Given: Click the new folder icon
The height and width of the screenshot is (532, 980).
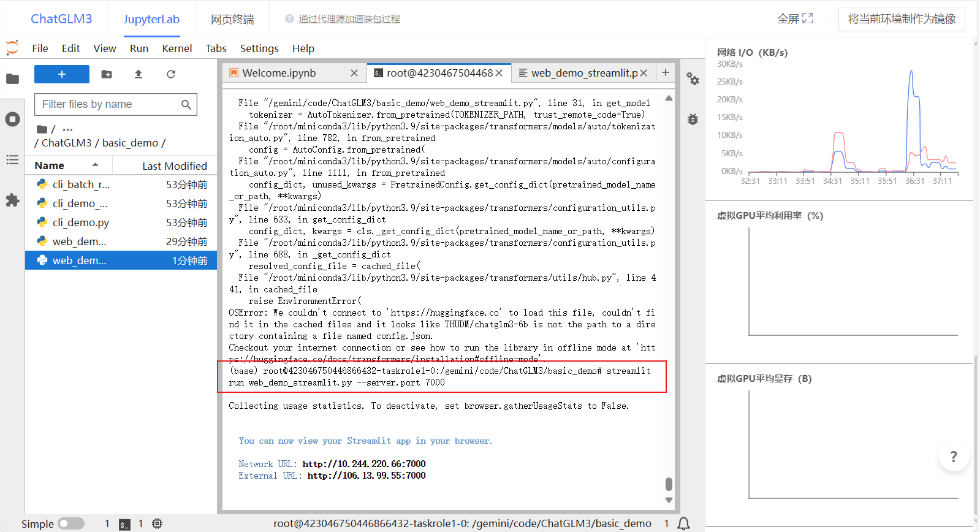Looking at the screenshot, I should coord(107,74).
